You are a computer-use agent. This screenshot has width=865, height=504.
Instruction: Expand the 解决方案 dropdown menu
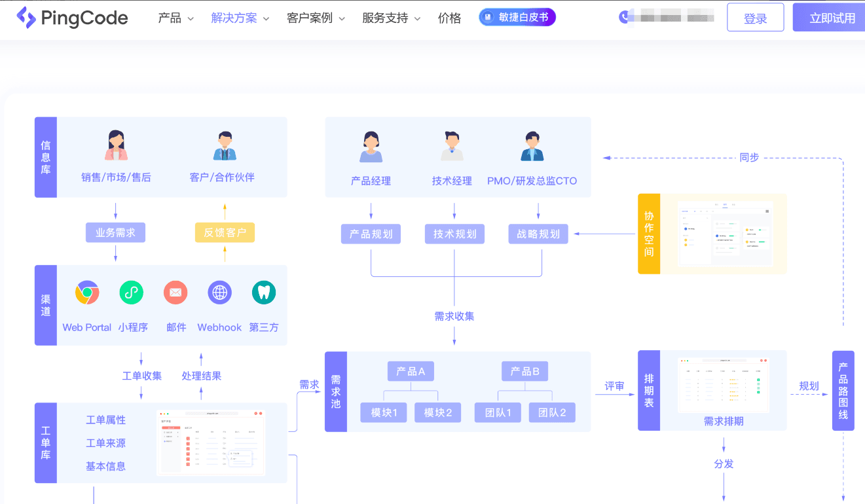240,18
